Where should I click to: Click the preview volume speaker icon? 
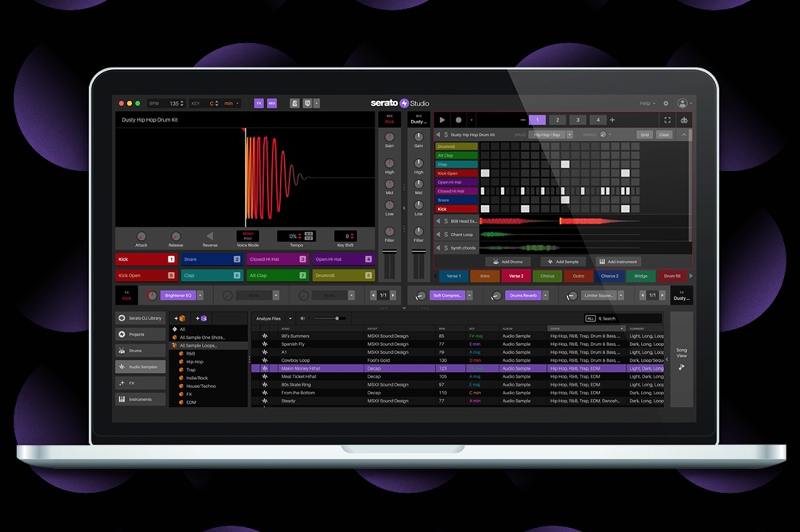click(x=302, y=318)
